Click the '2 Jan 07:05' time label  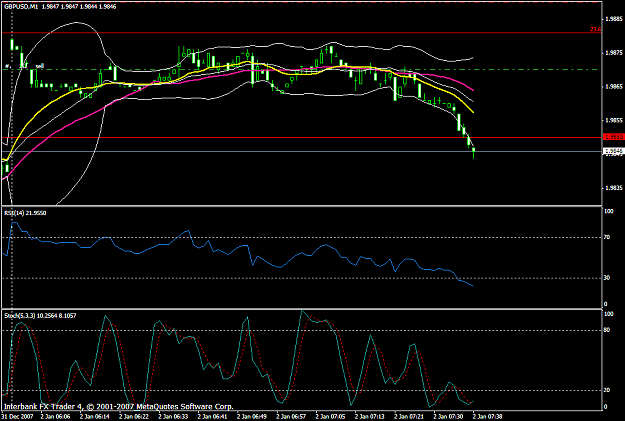(x=330, y=417)
